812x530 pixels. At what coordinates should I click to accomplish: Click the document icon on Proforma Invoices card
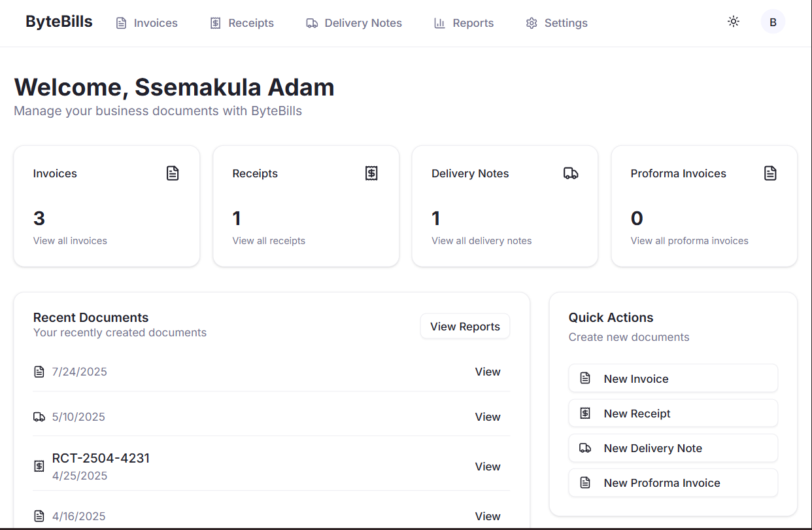tap(770, 173)
